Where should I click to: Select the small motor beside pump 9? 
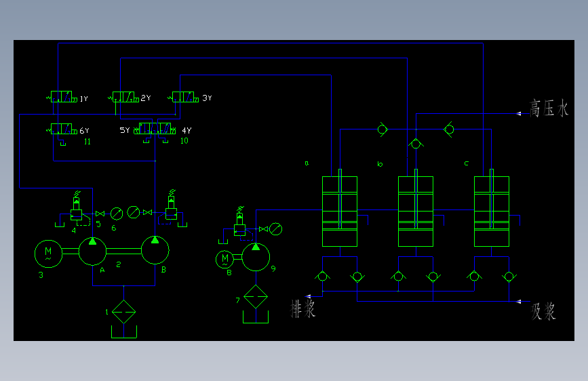225,259
